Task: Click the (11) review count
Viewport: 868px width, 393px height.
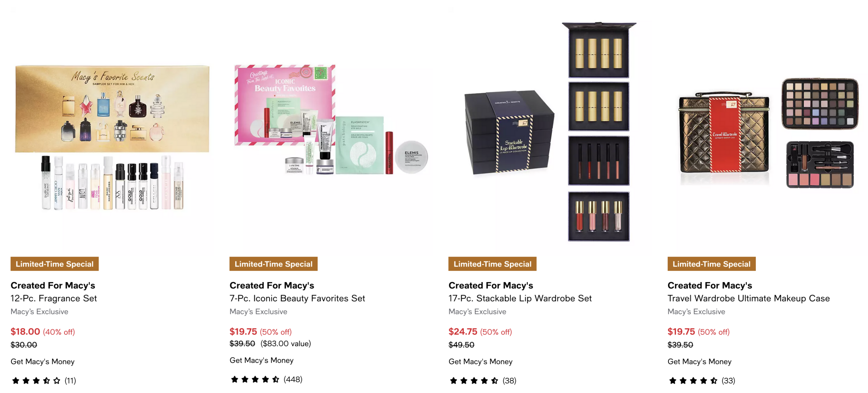Action: [70, 380]
